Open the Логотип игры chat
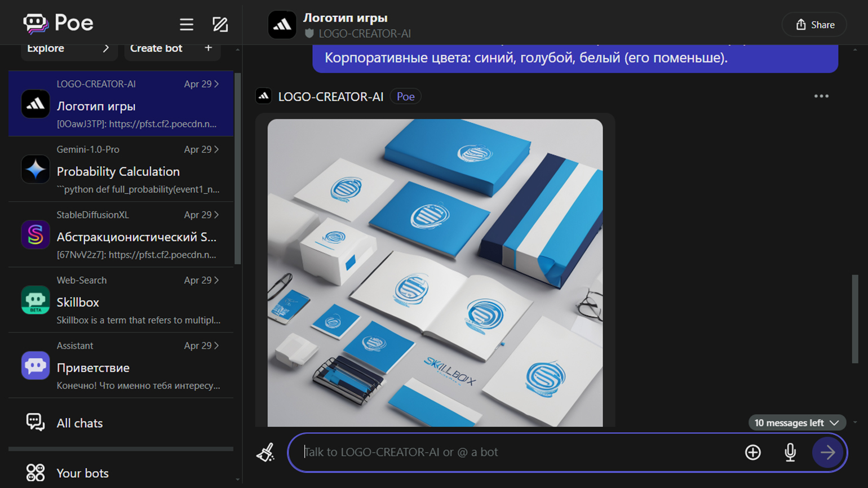This screenshot has height=488, width=868. 121,104
